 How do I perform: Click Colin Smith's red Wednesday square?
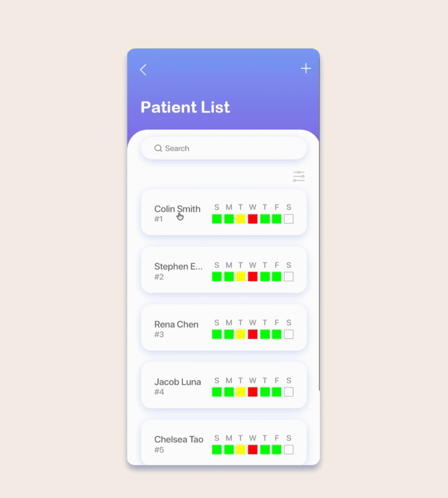click(x=253, y=219)
